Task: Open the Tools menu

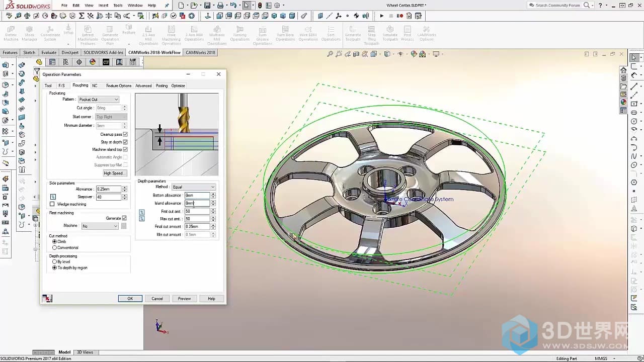Action: 118,6
